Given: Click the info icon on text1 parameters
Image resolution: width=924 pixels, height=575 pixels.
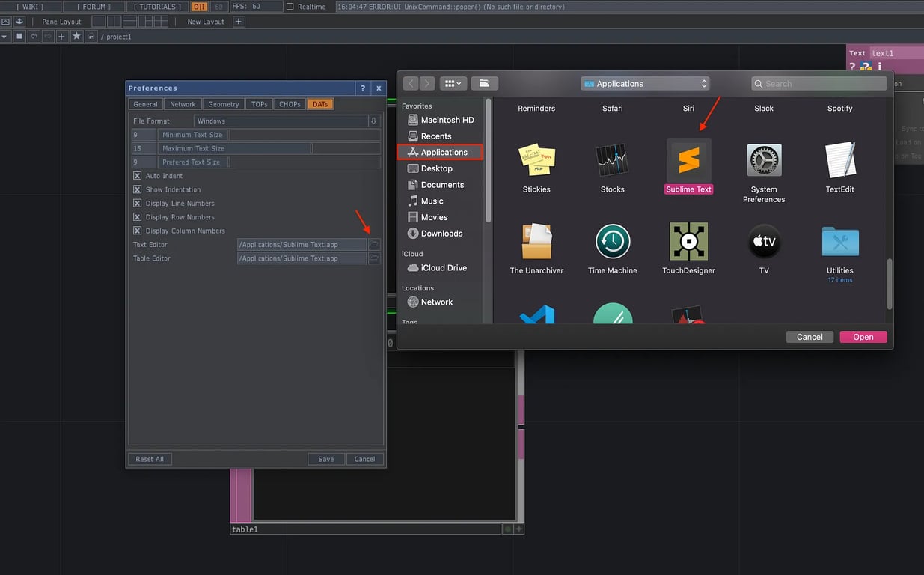Looking at the screenshot, I should (x=880, y=67).
